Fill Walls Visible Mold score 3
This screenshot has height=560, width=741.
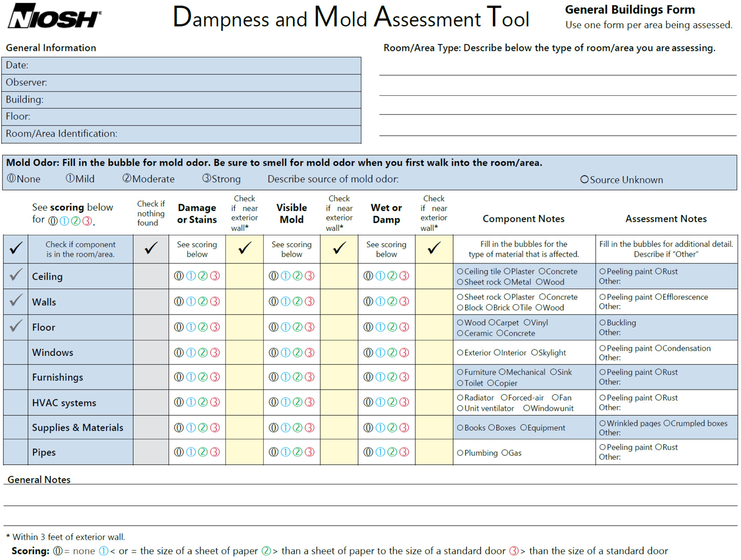(310, 301)
